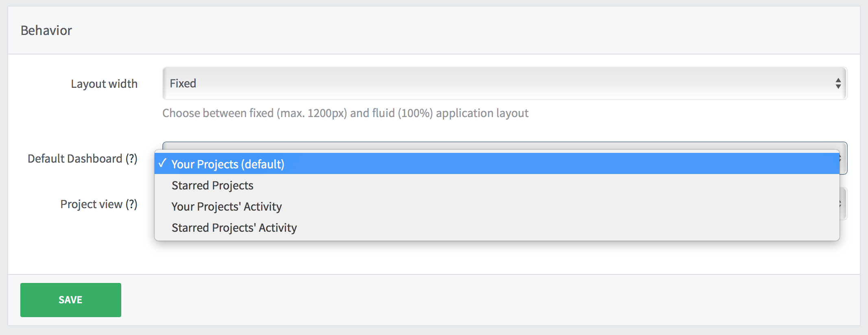Choose Your Projects' Activity option
This screenshot has width=868, height=335.
point(227,207)
